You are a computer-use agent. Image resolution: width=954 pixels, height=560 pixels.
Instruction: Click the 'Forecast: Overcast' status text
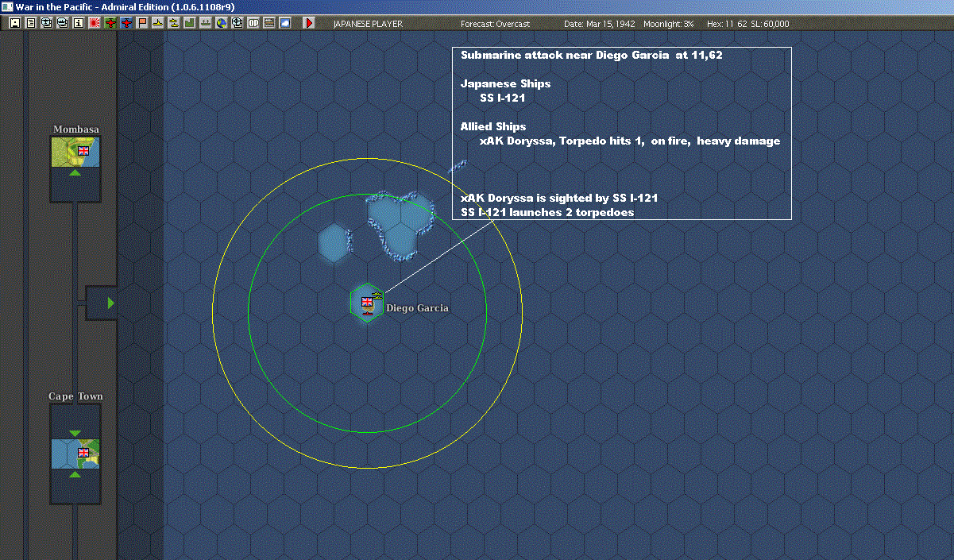point(495,24)
